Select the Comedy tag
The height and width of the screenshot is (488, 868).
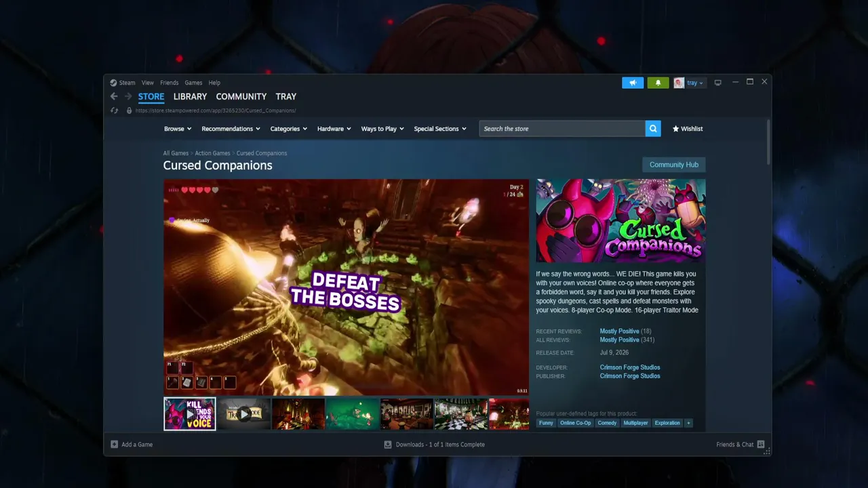click(x=607, y=423)
